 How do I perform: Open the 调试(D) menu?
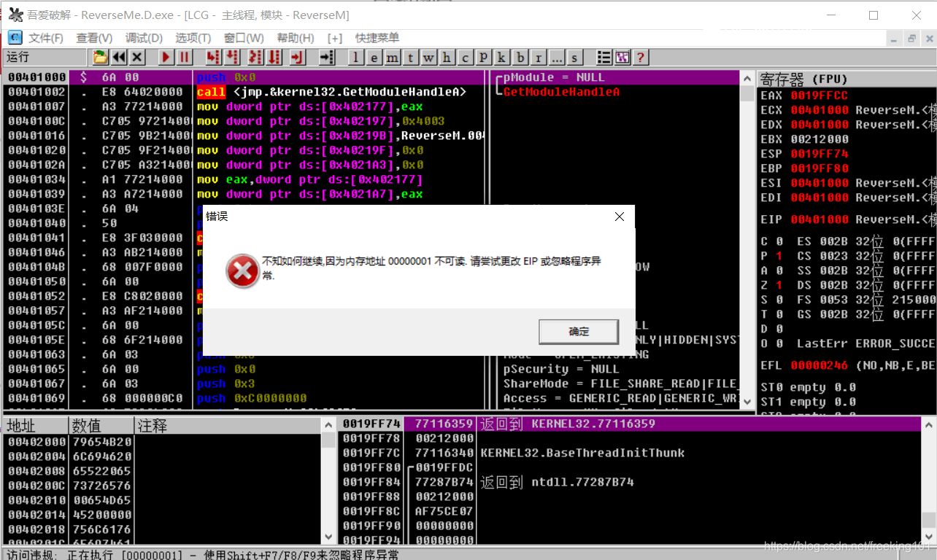point(144,38)
